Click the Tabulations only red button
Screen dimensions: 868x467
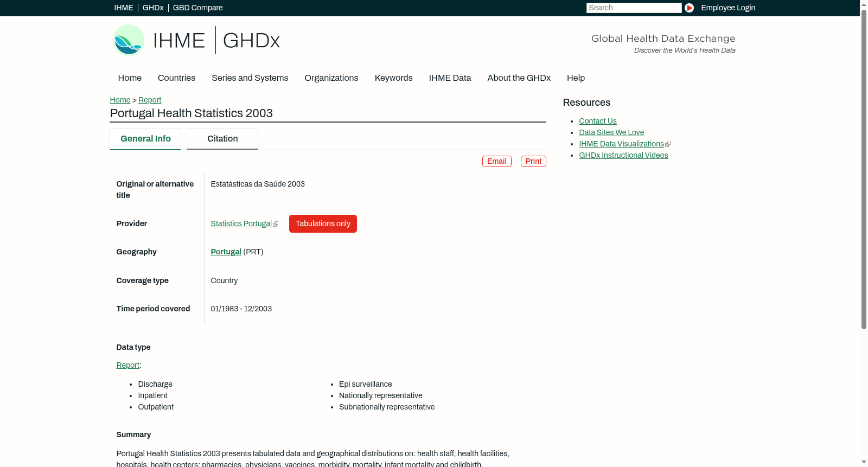click(323, 223)
